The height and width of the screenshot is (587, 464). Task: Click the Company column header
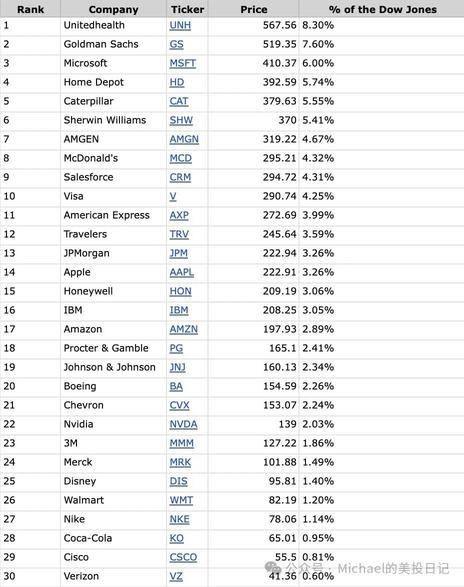113,9
